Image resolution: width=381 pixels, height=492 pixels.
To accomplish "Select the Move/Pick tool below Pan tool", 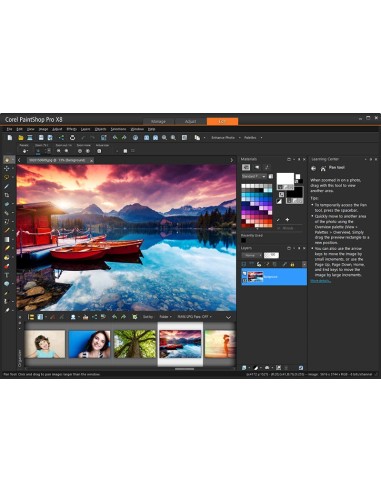I will (x=7, y=169).
